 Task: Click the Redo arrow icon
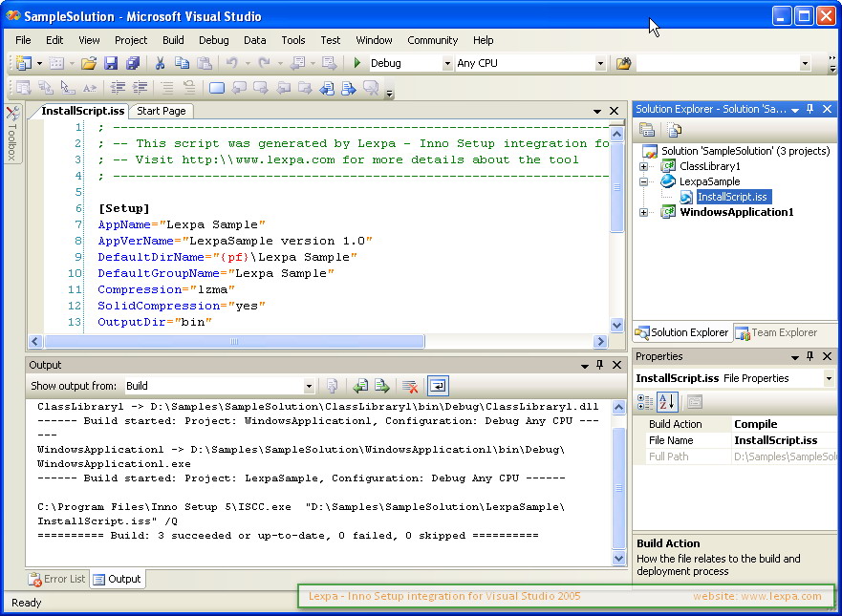coord(264,63)
